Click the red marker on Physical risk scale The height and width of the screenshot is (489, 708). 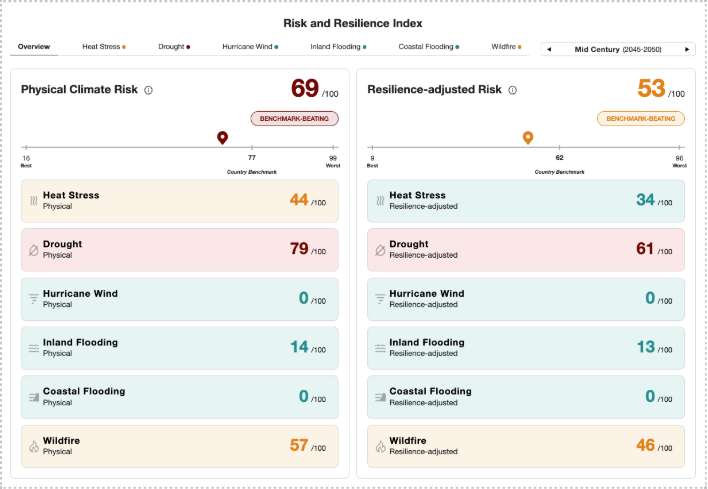(x=222, y=138)
